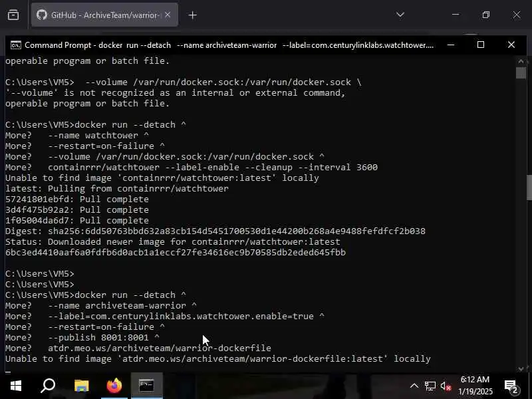
Task: Close the Firefox browser window
Action: pos(517,15)
